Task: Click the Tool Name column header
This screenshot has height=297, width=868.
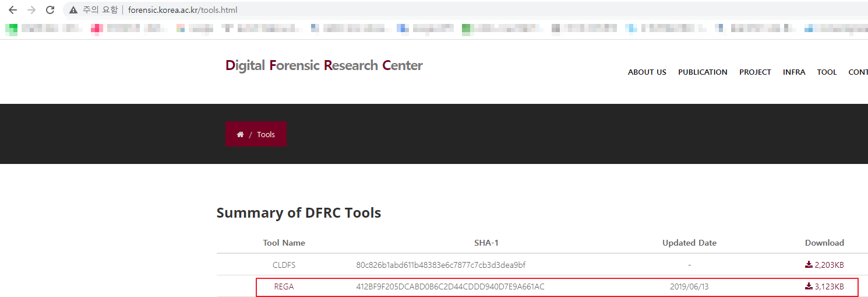Action: (x=284, y=243)
